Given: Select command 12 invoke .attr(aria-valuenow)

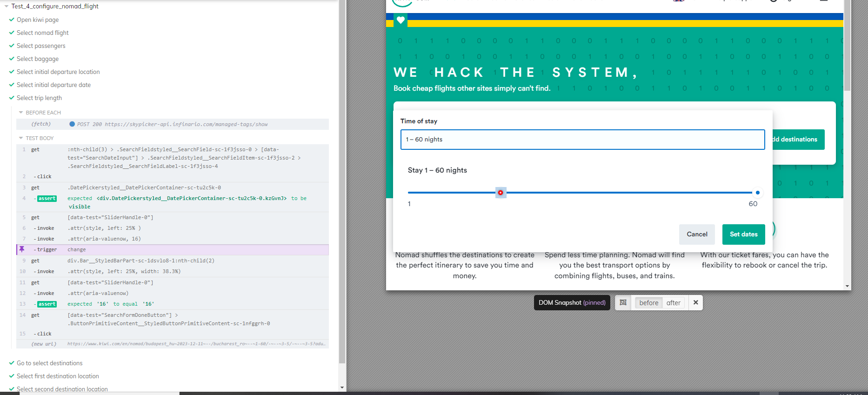Looking at the screenshot, I should pos(173,294).
